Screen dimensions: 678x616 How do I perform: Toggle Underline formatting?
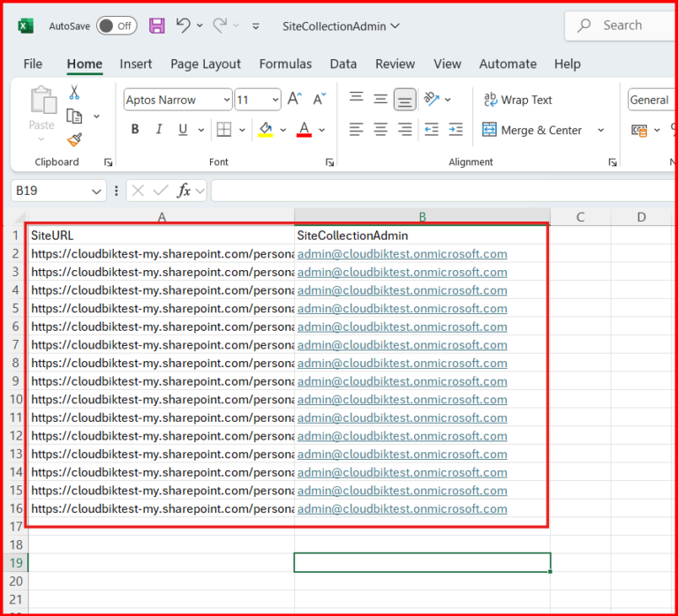(183, 129)
